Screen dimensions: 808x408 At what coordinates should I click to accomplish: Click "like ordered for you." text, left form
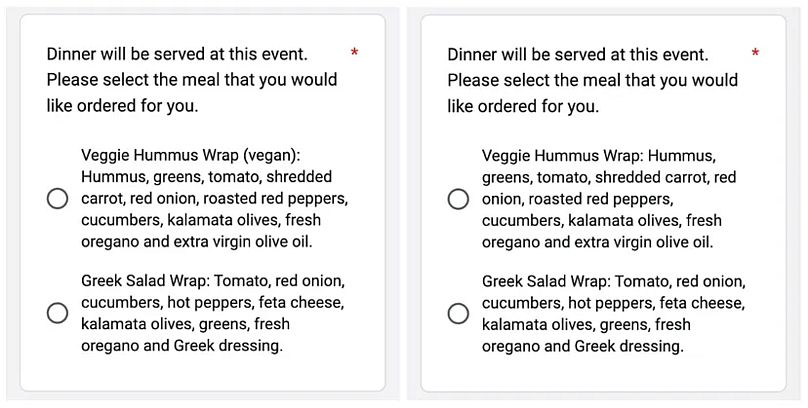tap(122, 105)
